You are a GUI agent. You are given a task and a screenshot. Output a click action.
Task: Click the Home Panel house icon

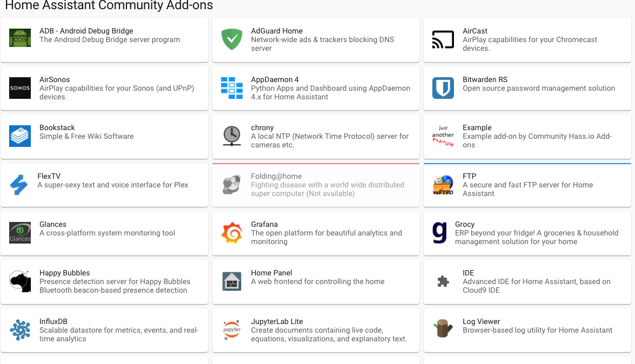coord(232,281)
